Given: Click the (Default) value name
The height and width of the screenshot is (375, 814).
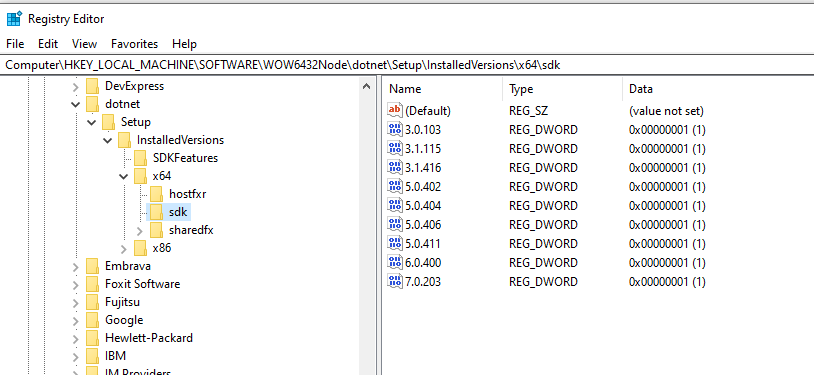Looking at the screenshot, I should pos(428,111).
